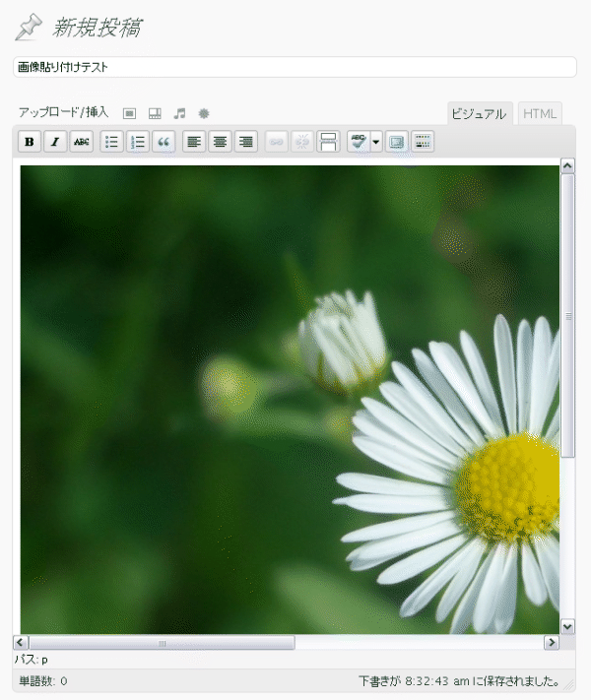This screenshot has width=591, height=700.
Task: Toggle the spellchecker
Action: (x=359, y=142)
